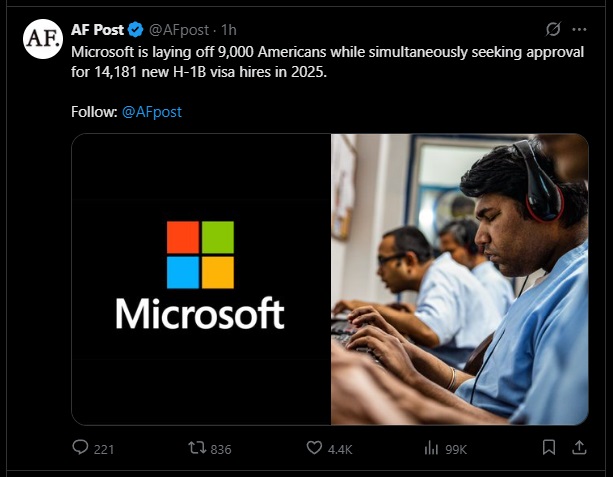Bookmark this post
613x477 pixels.
point(549,448)
